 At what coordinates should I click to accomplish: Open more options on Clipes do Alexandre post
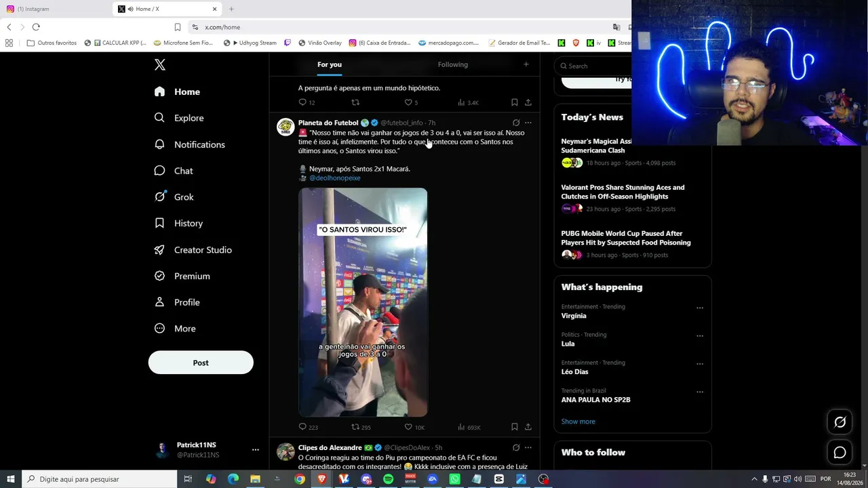coord(528,447)
